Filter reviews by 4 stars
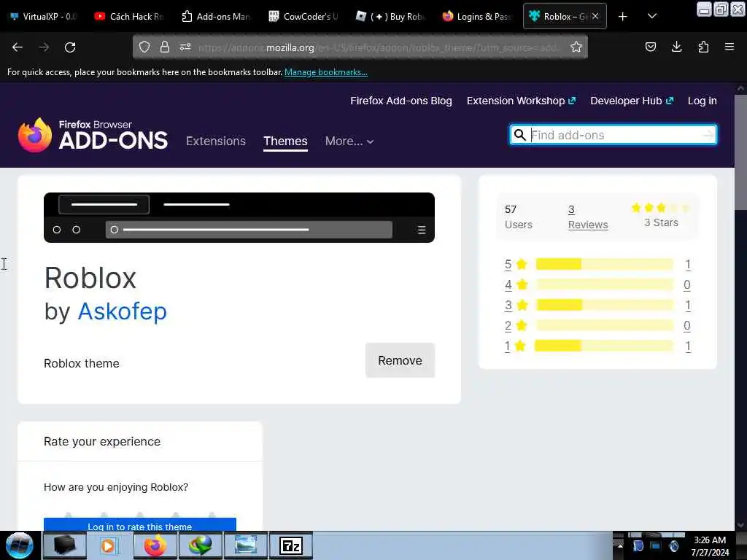The image size is (747, 560). point(516,285)
